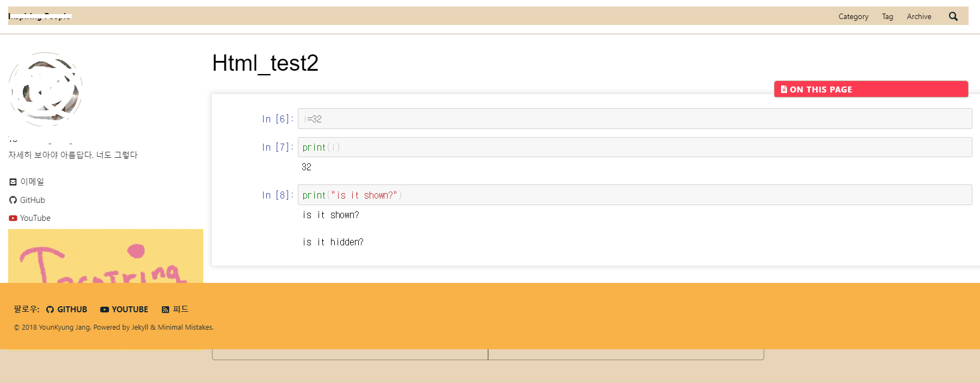Click the email envelope icon in sidebar

tap(13, 182)
